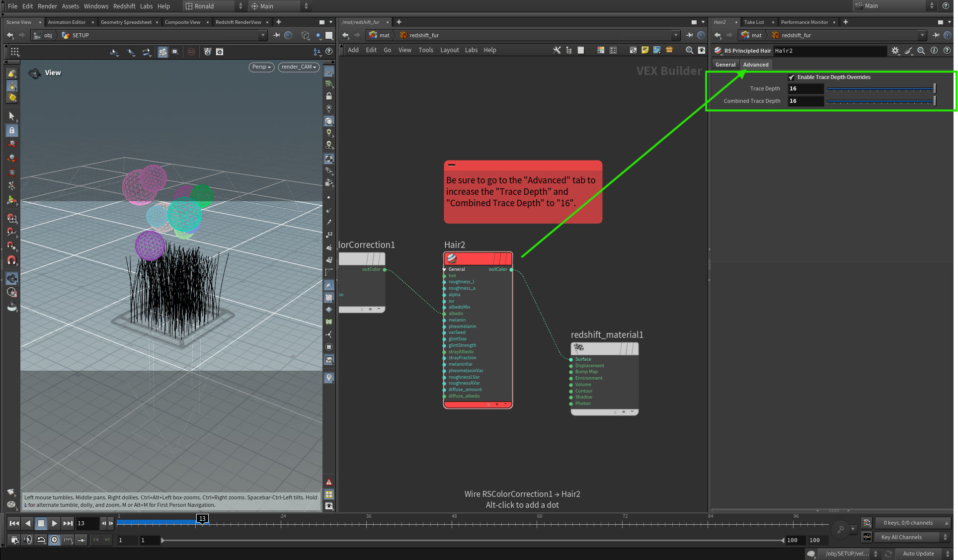This screenshot has height=560, width=958.
Task: Click the color palette grid icon
Action: (x=601, y=50)
